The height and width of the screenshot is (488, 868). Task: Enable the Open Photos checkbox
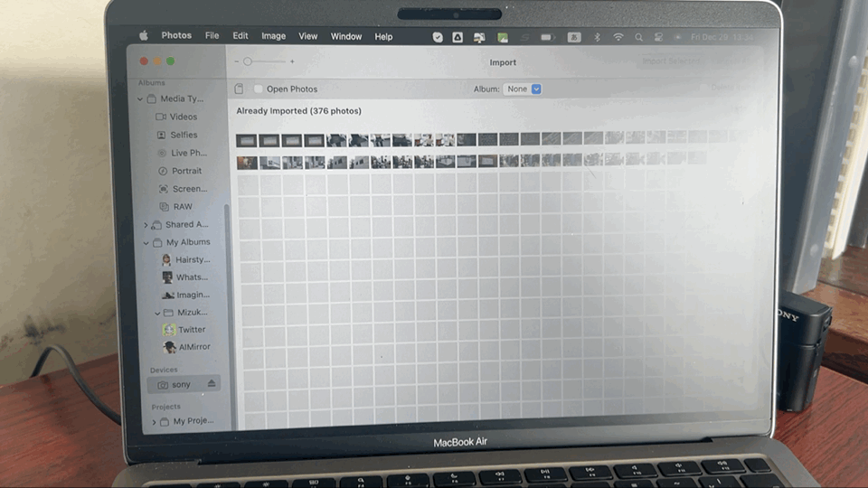tap(259, 89)
